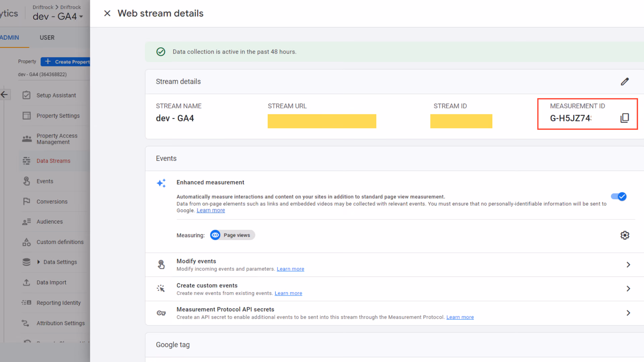Open Property Access Management
The width and height of the screenshot is (644, 362).
[57, 139]
